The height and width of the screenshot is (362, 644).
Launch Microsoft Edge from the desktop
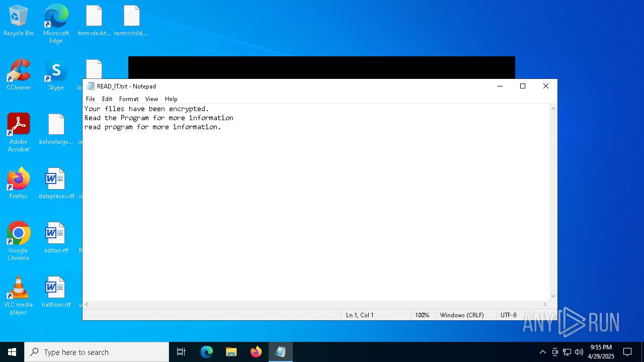point(56,24)
